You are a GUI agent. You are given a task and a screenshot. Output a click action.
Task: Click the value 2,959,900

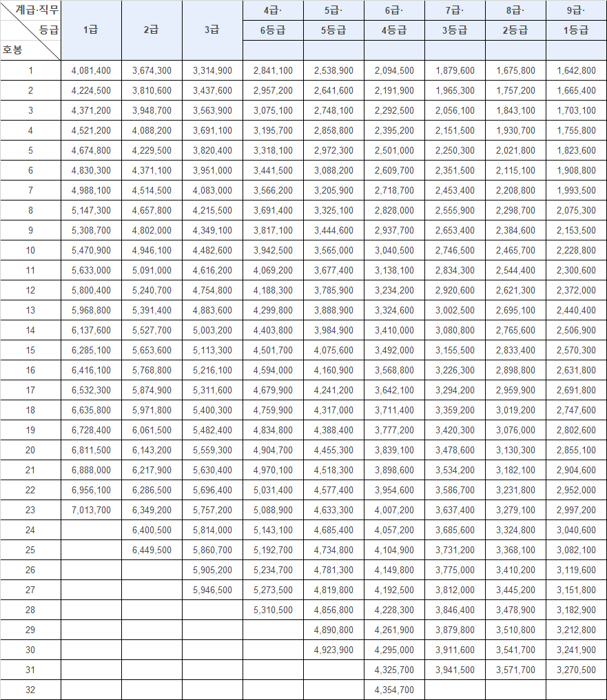(x=515, y=390)
